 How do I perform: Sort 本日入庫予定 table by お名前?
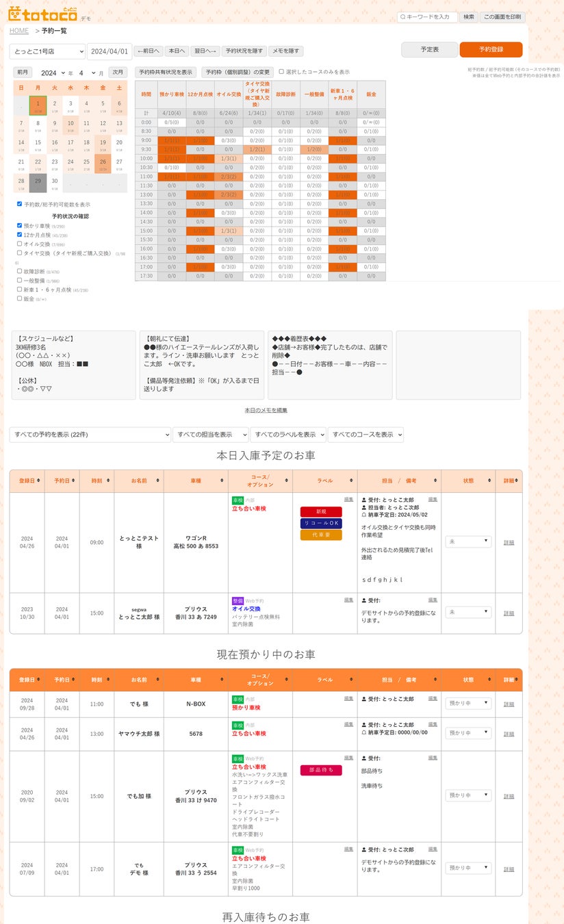click(x=139, y=480)
